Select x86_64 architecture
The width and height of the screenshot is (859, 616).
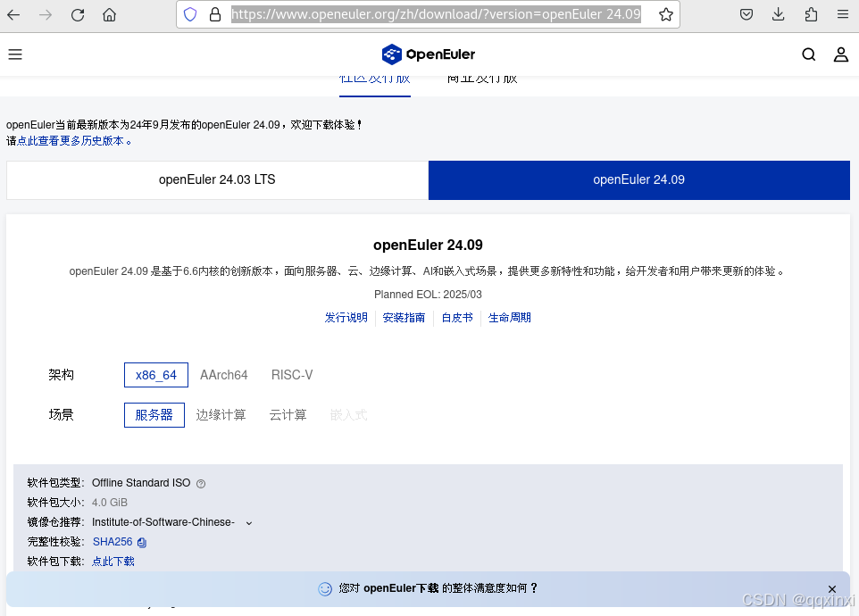[156, 375]
